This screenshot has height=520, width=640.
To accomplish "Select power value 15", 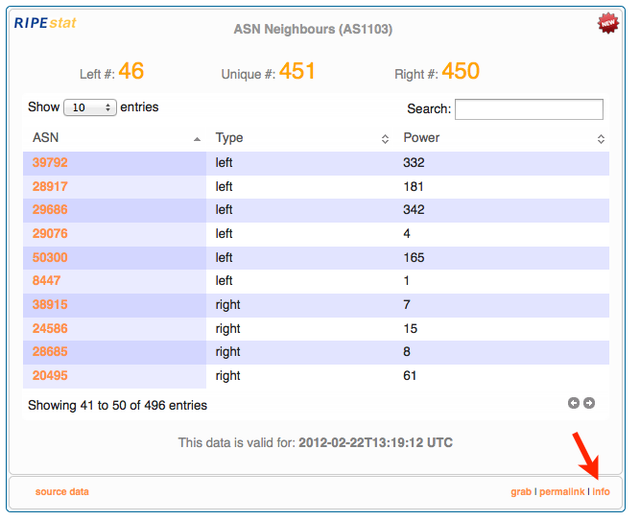I will 410,329.
